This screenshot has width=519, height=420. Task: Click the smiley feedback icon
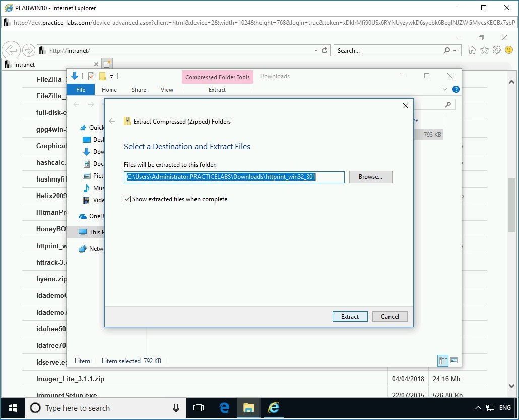[509, 50]
